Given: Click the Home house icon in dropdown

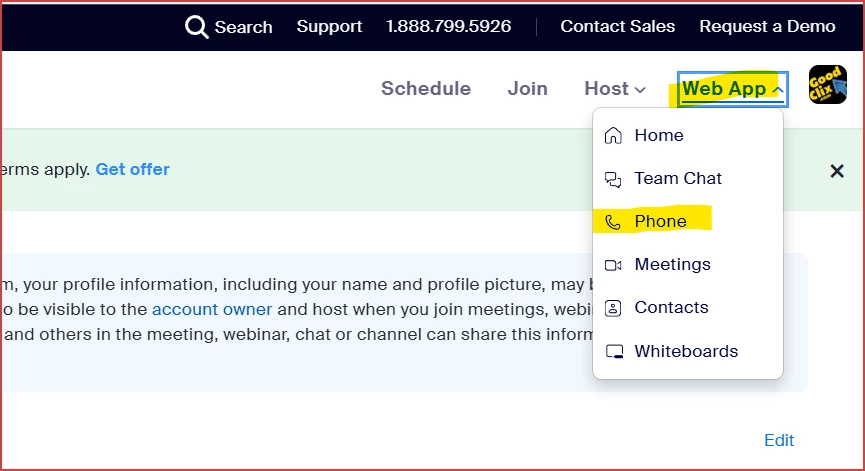Looking at the screenshot, I should [613, 135].
